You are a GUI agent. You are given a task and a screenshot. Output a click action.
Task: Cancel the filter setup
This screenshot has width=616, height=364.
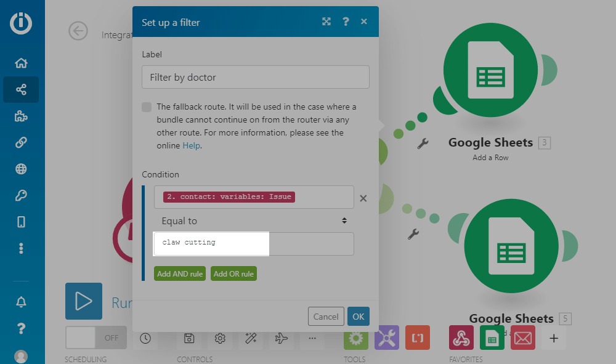coord(326,317)
